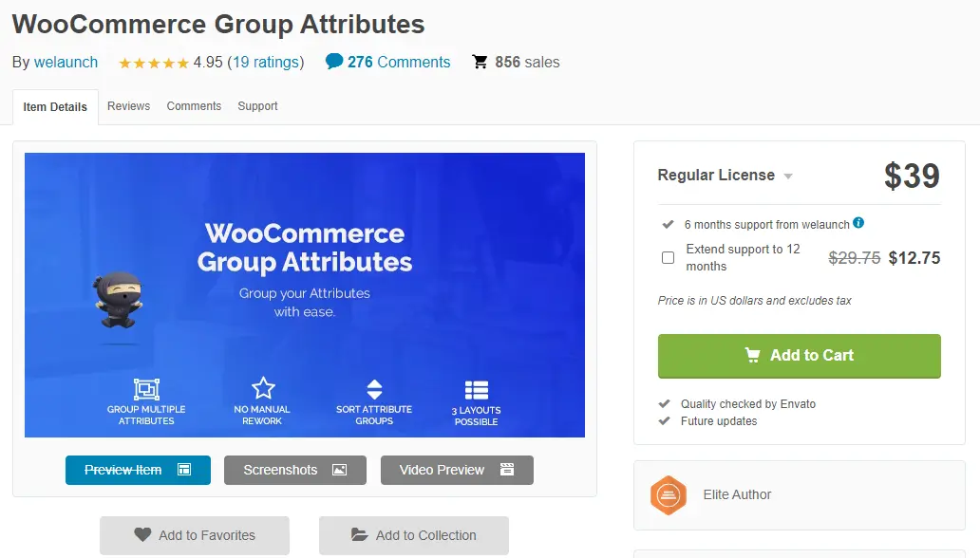Click the struck-through $29.75 price
This screenshot has height=558, width=980.
coord(855,258)
